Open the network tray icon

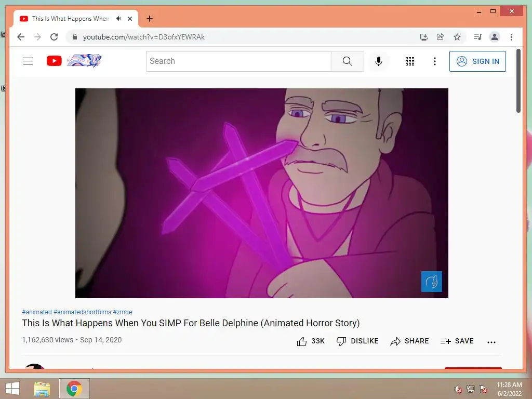pos(471,389)
